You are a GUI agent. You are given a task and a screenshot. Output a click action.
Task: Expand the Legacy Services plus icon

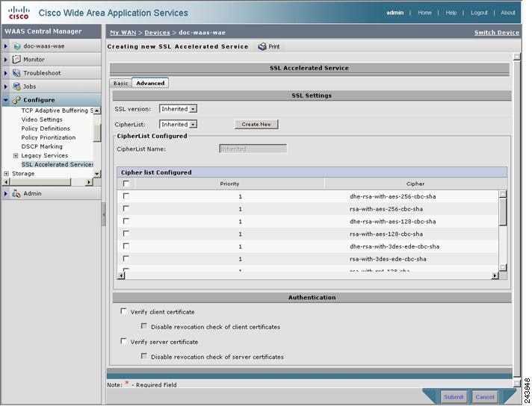click(x=16, y=155)
